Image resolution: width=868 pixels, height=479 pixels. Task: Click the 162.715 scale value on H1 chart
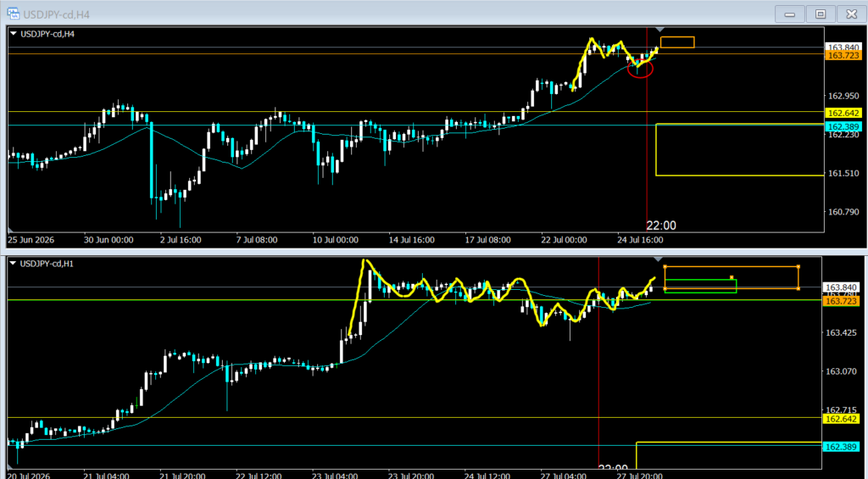(842, 409)
